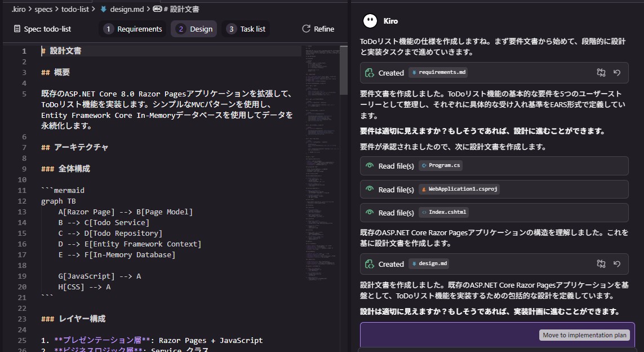This screenshot has height=352, width=644.
Task: Click Move to implementation plan button
Action: (x=585, y=335)
